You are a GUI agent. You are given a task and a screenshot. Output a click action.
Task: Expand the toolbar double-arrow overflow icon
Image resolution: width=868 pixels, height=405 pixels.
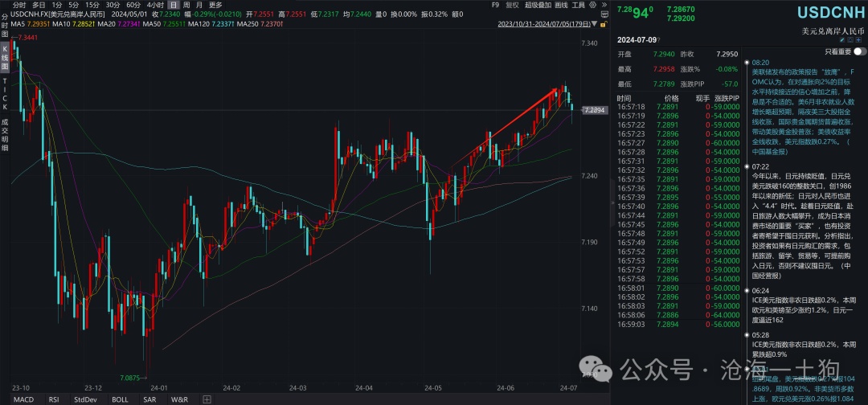pos(604,5)
